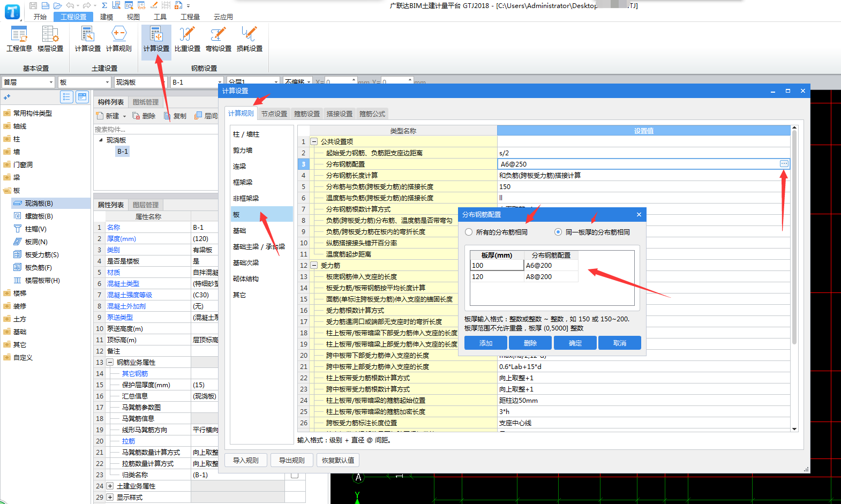Image resolution: width=841 pixels, height=504 pixels.
Task: Click 添加 button in rebar dialog
Action: tap(486, 343)
